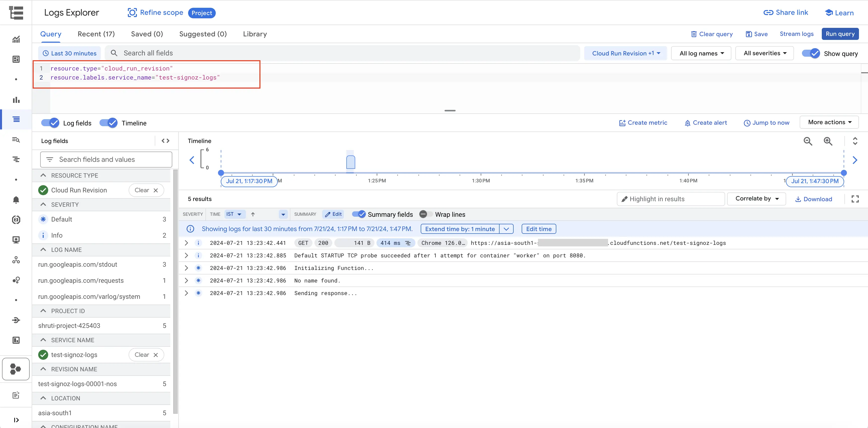Viewport: 868px width, 428px height.
Task: Sort time ascending with the up arrow
Action: click(253, 214)
